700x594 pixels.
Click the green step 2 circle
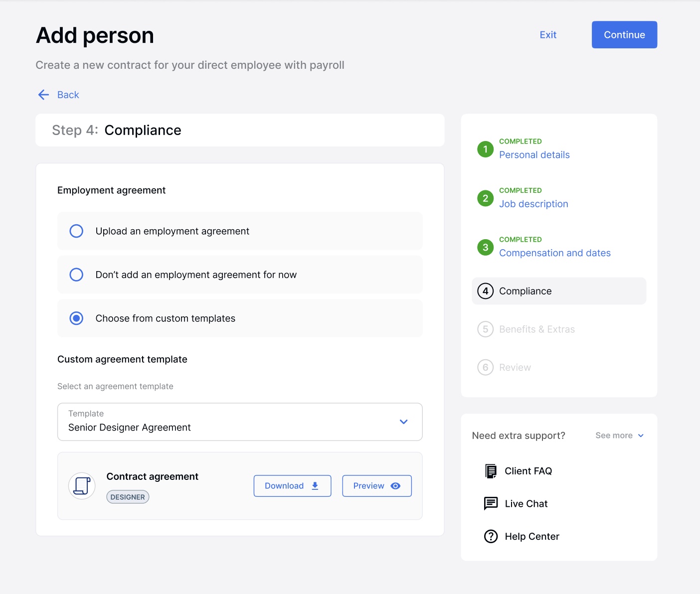tap(485, 198)
